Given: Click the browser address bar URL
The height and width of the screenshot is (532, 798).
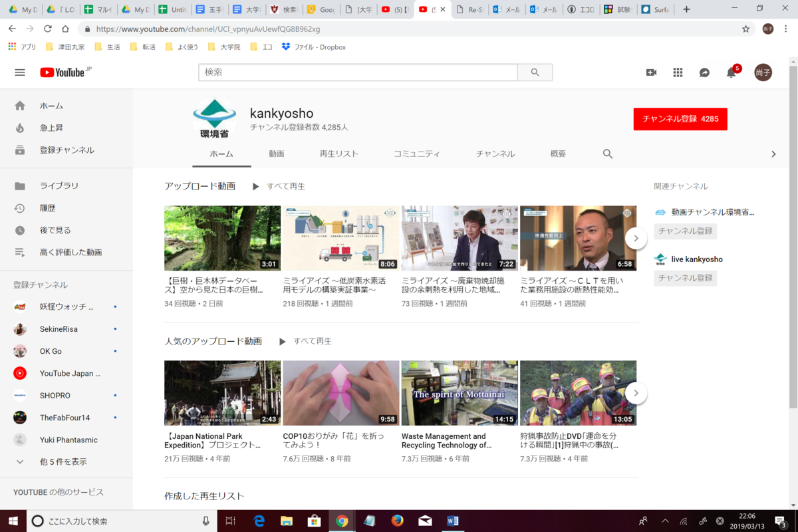Looking at the screenshot, I should pos(208,29).
